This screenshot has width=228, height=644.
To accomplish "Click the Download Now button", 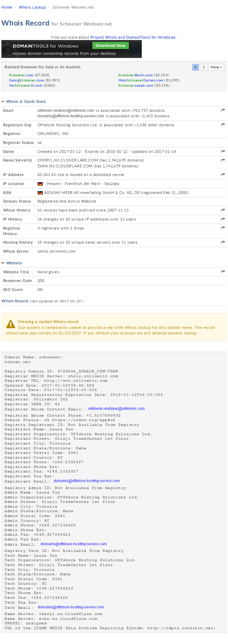I will (110, 46).
